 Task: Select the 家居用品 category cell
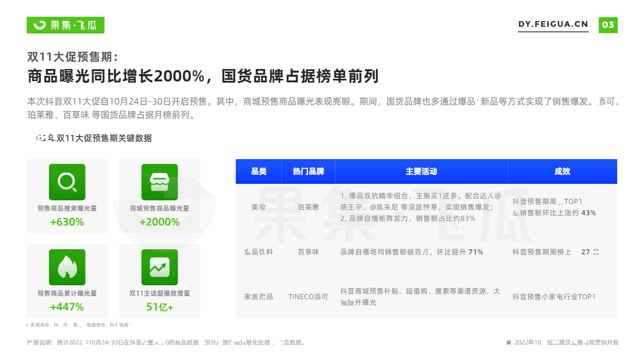[x=259, y=297]
